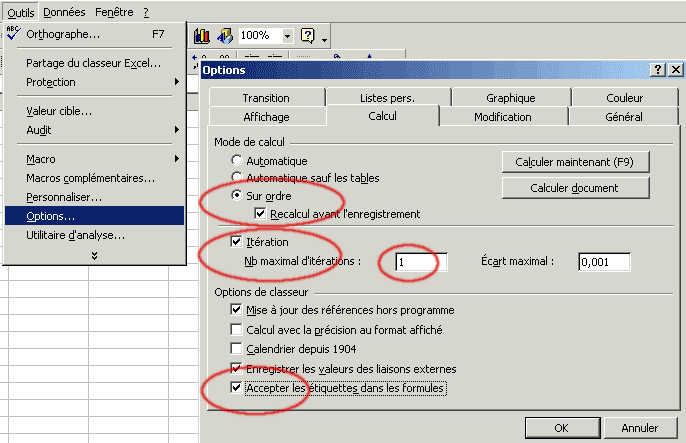Expand the Macro submenu
The image size is (686, 443).
point(177,158)
